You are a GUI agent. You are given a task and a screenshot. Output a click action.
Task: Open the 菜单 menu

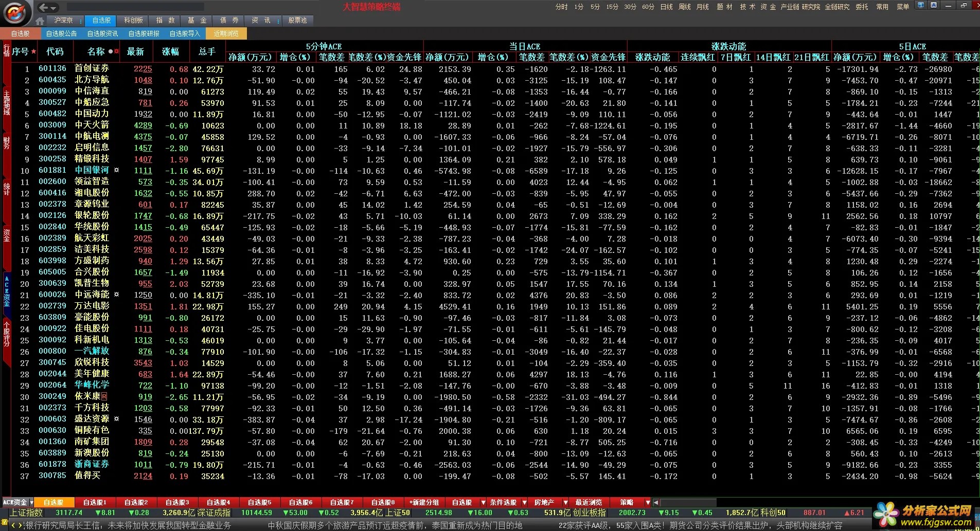pos(903,7)
